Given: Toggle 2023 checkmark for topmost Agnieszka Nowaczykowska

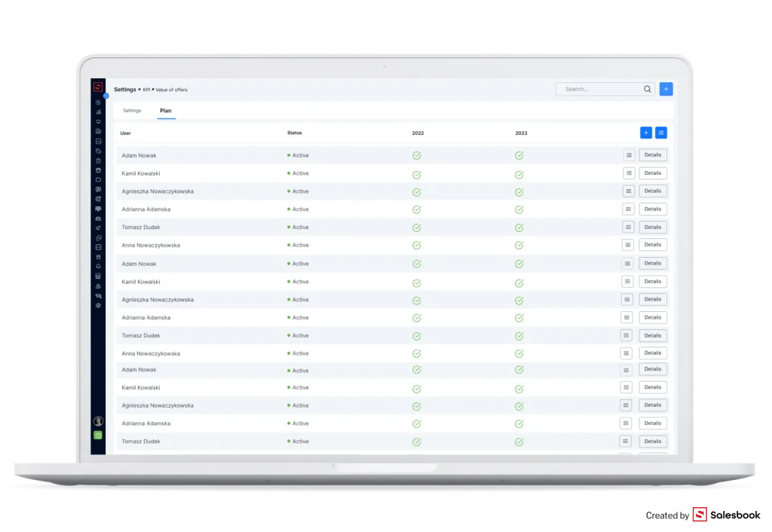Looking at the screenshot, I should (x=519, y=192).
